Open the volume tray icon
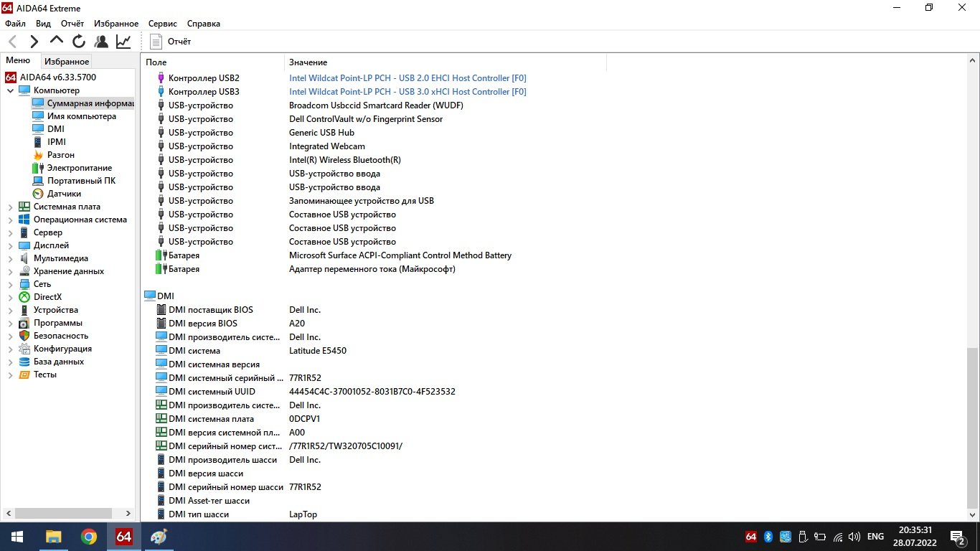 854,537
